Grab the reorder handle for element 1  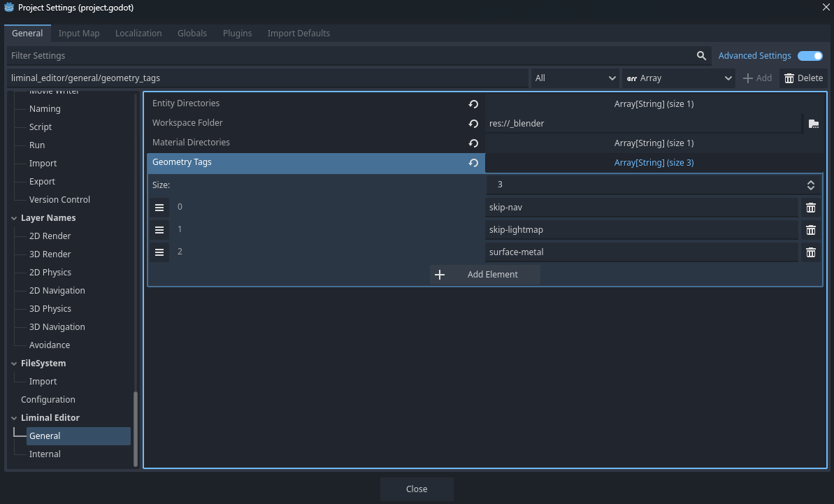159,230
